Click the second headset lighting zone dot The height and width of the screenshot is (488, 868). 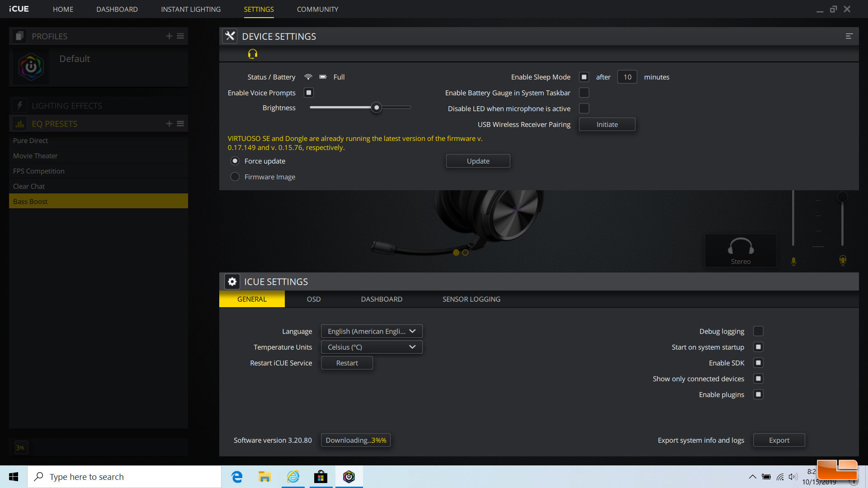465,253
